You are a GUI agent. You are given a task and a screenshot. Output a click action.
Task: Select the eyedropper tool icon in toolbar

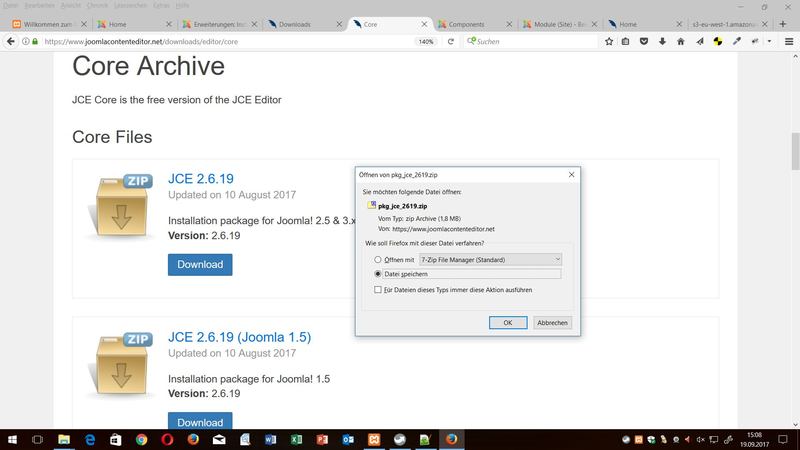[737, 41]
